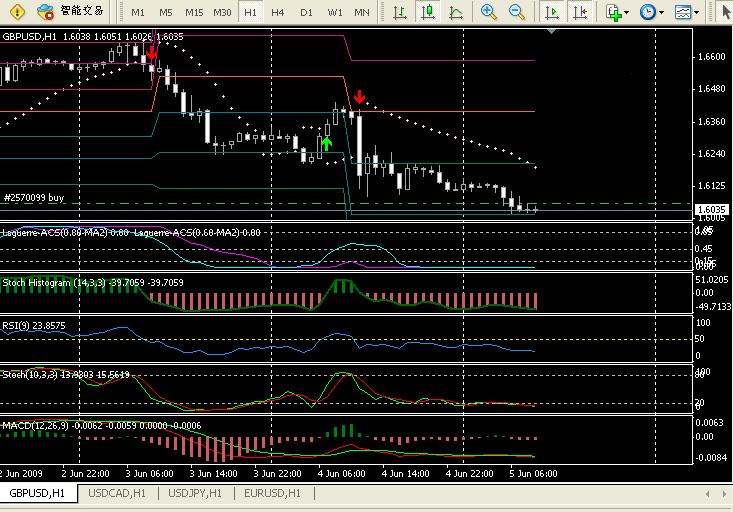
Task: Open the GBPUSD,H1 chart tab
Action: point(37,493)
